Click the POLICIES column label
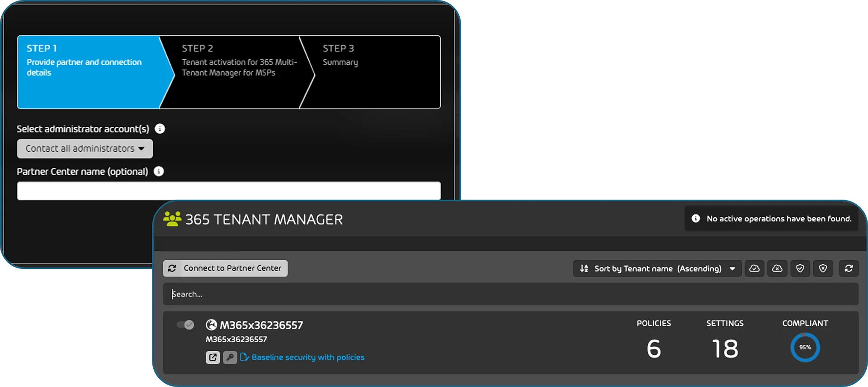Screen dimensions: 868x387 654,323
